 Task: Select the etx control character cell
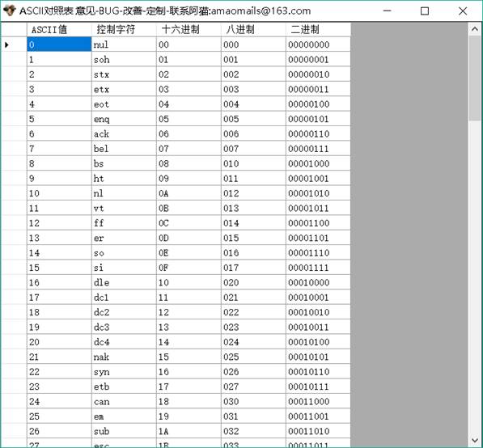tap(124, 89)
